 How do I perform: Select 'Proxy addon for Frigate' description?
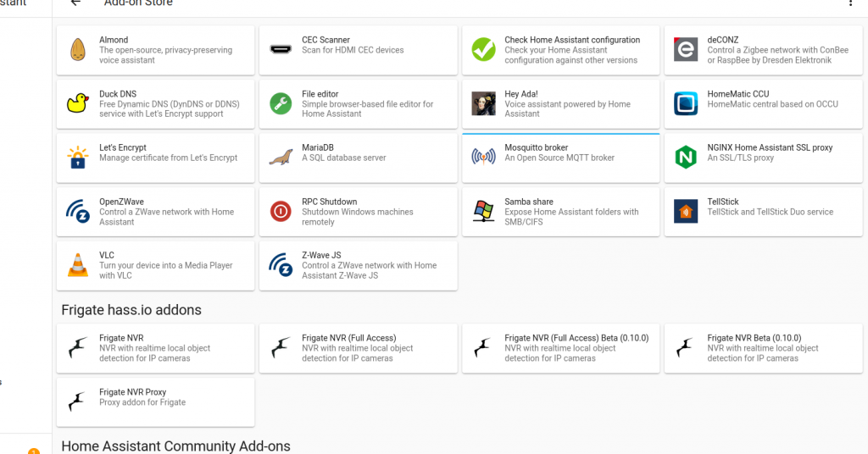[142, 402]
